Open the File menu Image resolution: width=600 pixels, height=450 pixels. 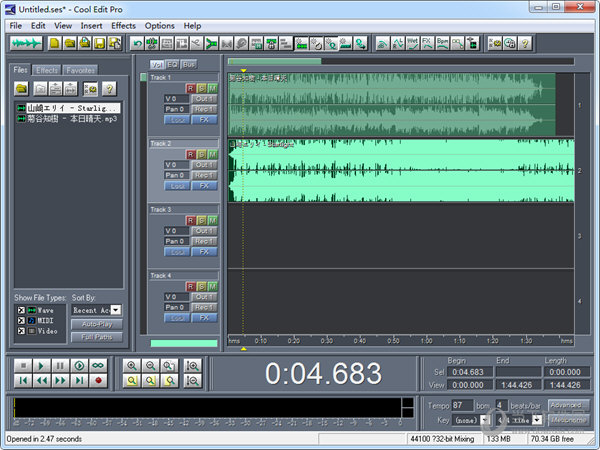pos(16,26)
